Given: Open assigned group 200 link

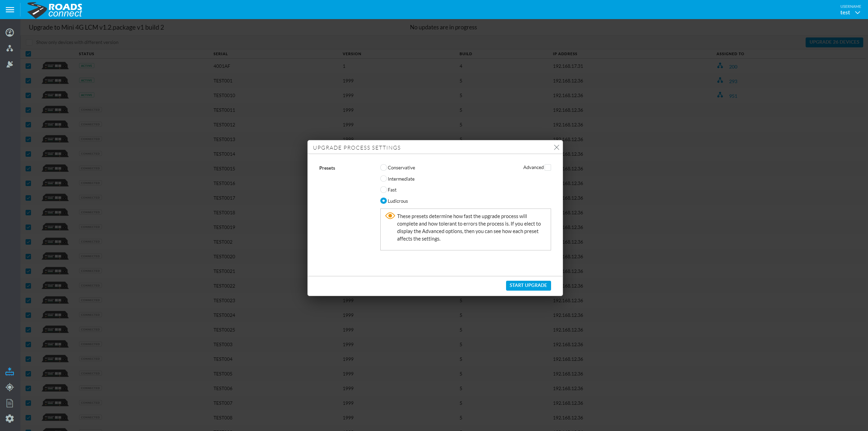Looking at the screenshot, I should point(733,67).
